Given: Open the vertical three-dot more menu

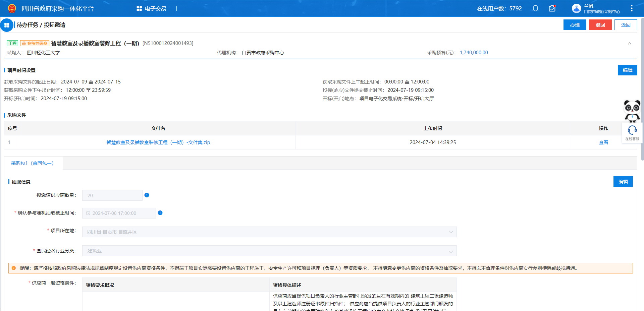Looking at the screenshot, I should click(632, 8).
